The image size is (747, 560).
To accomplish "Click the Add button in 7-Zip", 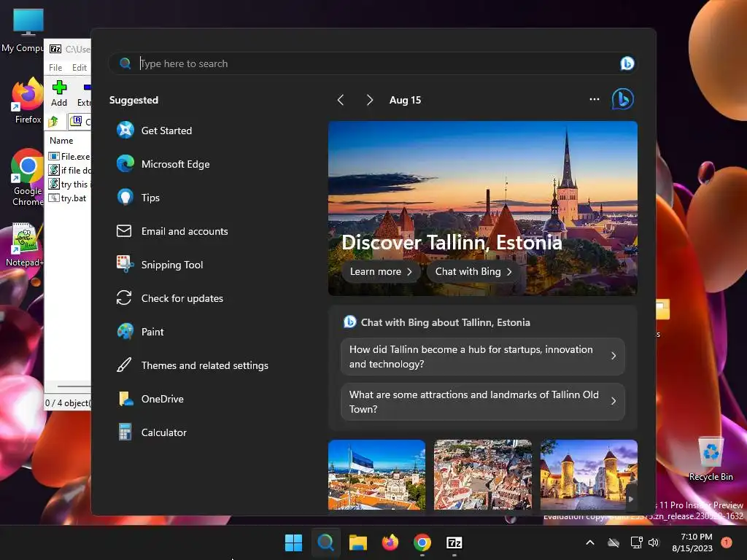I will click(x=59, y=93).
